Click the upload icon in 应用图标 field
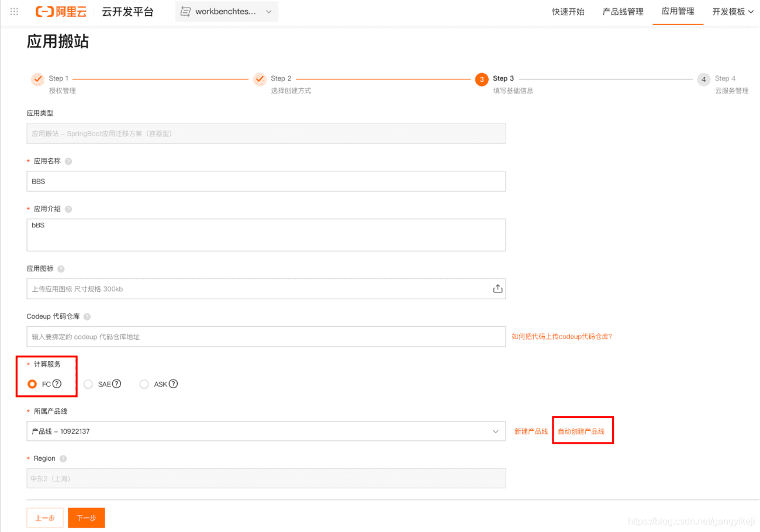760x532 pixels. pyautogui.click(x=498, y=289)
